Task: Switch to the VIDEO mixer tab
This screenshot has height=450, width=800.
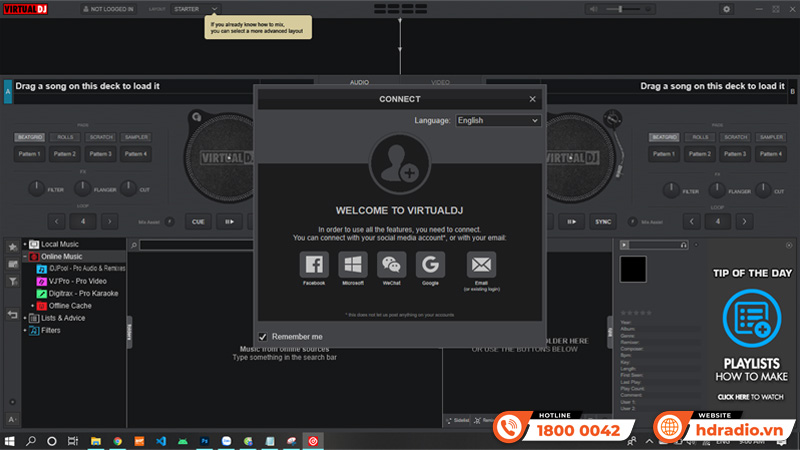Action: pos(440,82)
